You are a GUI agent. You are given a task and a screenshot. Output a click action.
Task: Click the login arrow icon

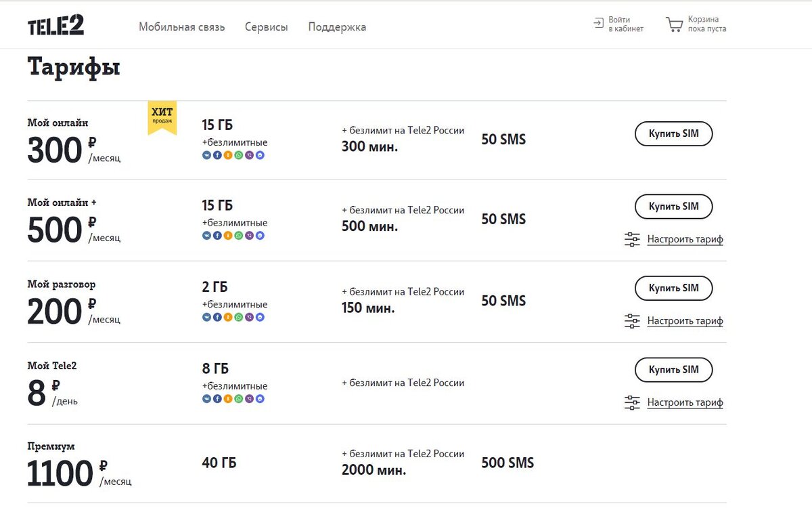[x=598, y=24]
